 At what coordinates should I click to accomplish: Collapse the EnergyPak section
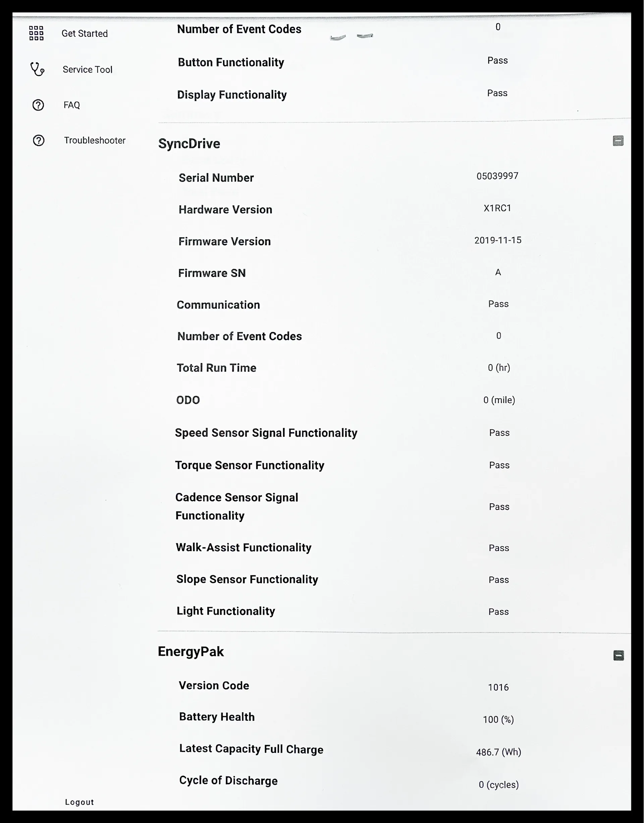pos(619,656)
